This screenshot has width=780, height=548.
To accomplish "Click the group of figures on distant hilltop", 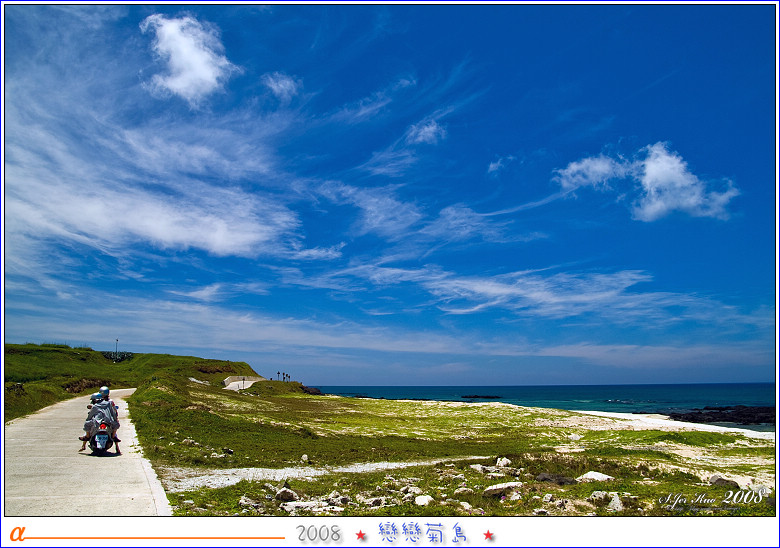I will tap(283, 376).
